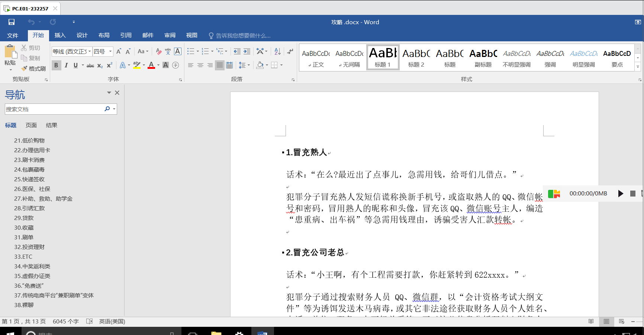644x335 pixels.
Task: Open the font size dropdown
Action: [x=110, y=51]
